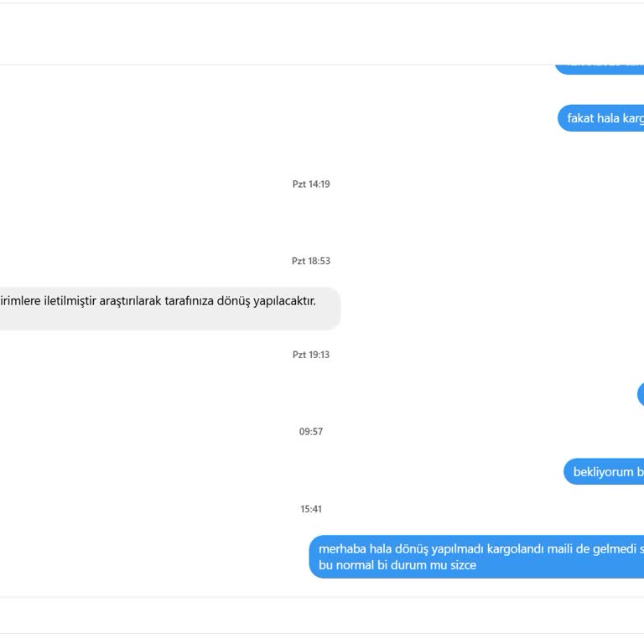Click the partially visible topmost blue bubble

pyautogui.click(x=600, y=66)
